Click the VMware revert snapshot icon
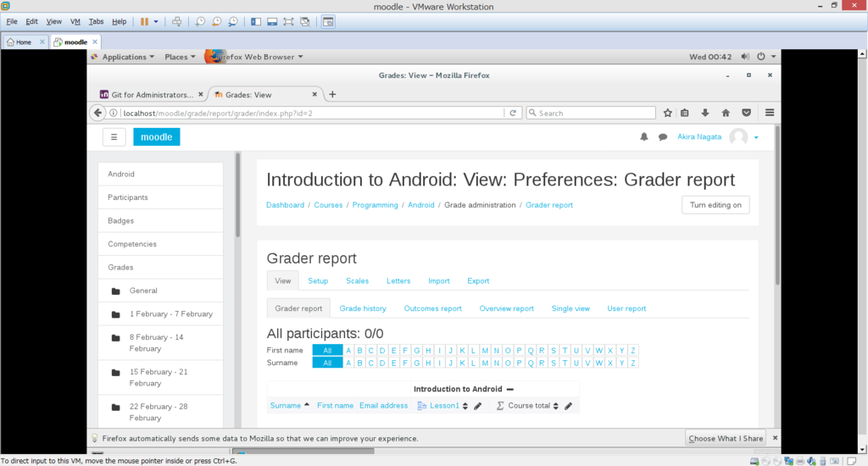The image size is (868, 466). (217, 21)
